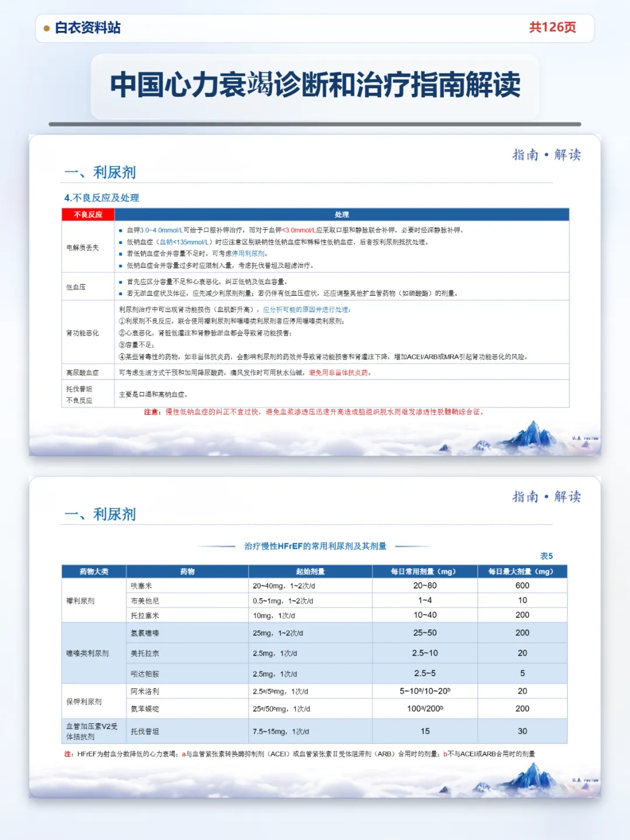Click the 布美他尼 maximum dose 10
630x840 pixels.
[522, 600]
